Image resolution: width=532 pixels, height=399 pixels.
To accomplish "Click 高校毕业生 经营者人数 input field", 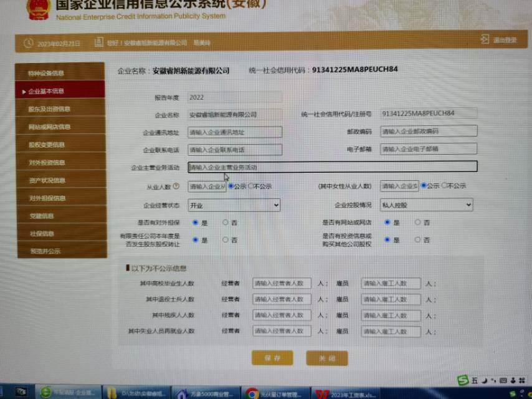I will [x=282, y=283].
